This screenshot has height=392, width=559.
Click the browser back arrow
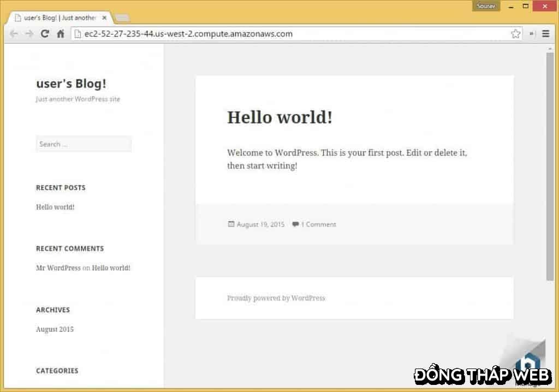[14, 34]
